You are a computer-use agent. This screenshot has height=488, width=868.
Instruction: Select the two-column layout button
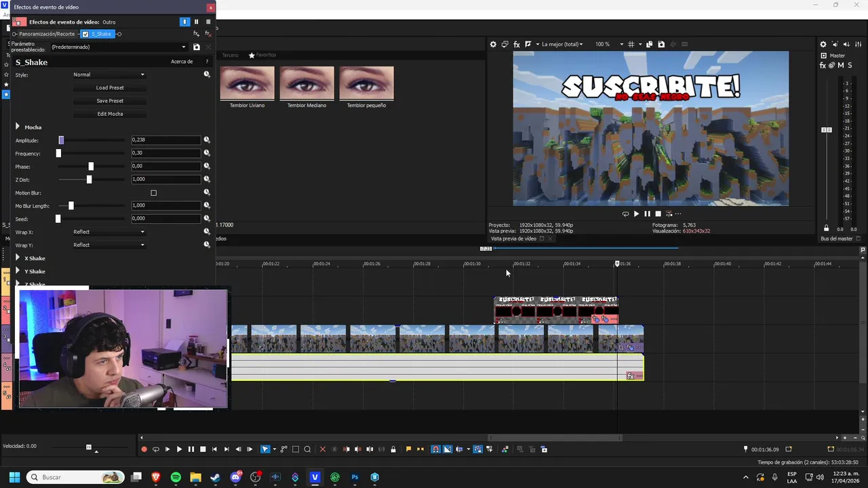point(197,22)
